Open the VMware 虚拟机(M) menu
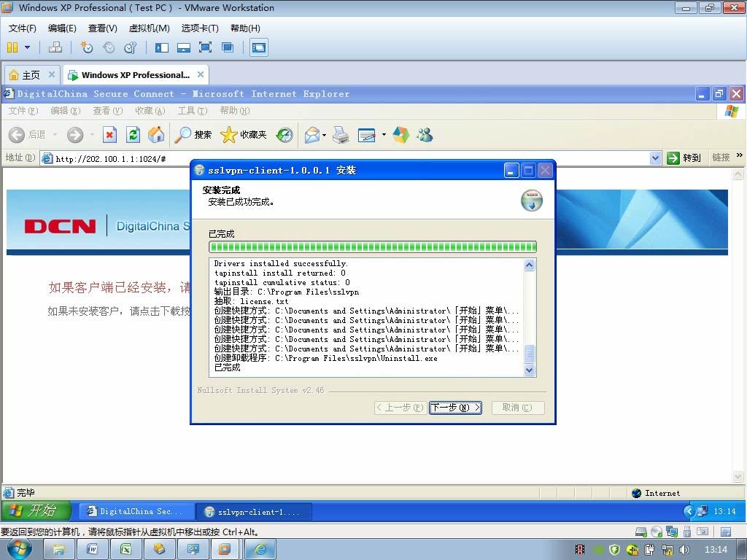The height and width of the screenshot is (560, 747). [x=149, y=28]
